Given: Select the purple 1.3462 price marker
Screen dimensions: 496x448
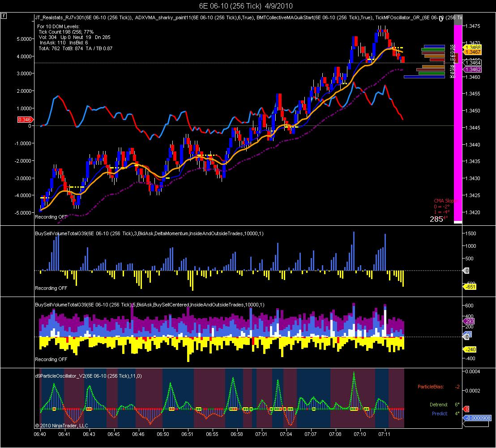Looking at the screenshot, I should (x=472, y=69).
